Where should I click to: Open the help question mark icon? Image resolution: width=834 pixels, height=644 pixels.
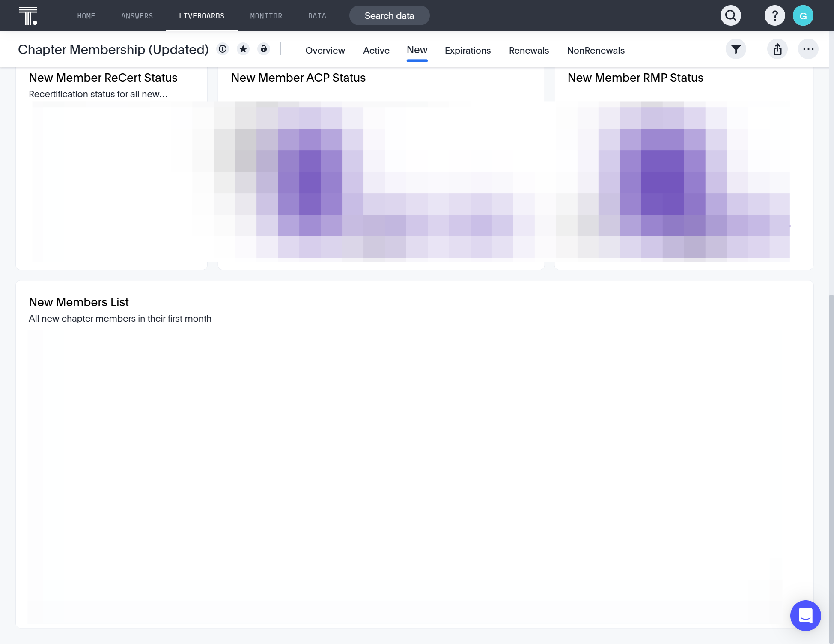(x=775, y=16)
